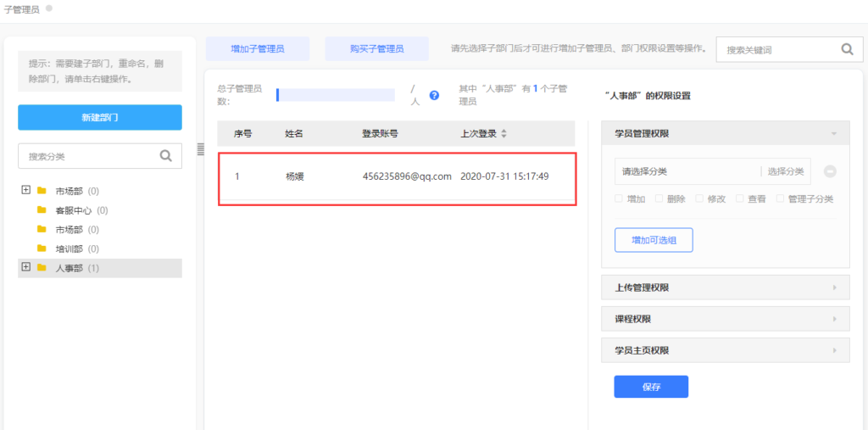Image resolution: width=868 pixels, height=430 pixels.
Task: Click the magnifier icon in the category search box
Action: tap(166, 155)
